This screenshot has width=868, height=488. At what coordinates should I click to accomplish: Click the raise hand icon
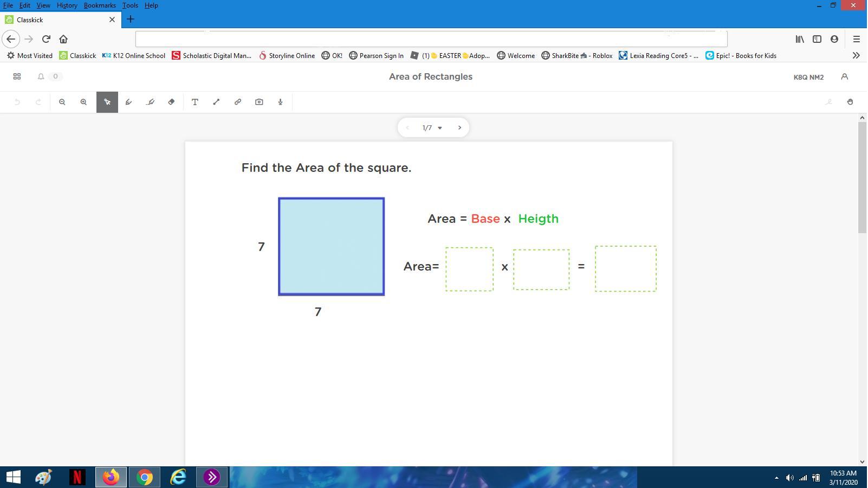click(850, 102)
